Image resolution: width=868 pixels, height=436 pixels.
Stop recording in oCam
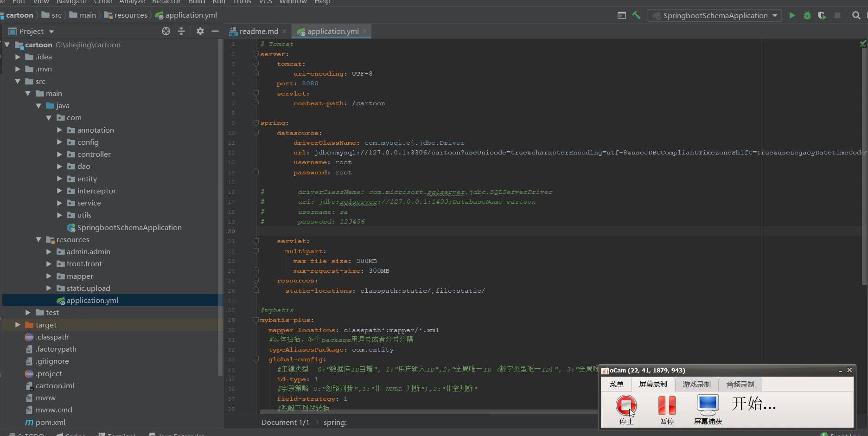click(626, 405)
